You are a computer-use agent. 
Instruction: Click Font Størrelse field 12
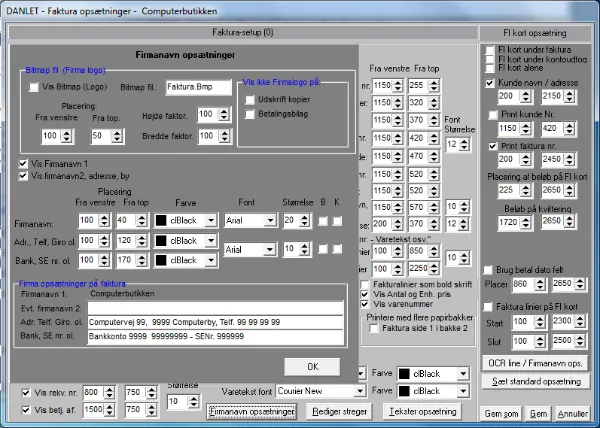(x=453, y=145)
